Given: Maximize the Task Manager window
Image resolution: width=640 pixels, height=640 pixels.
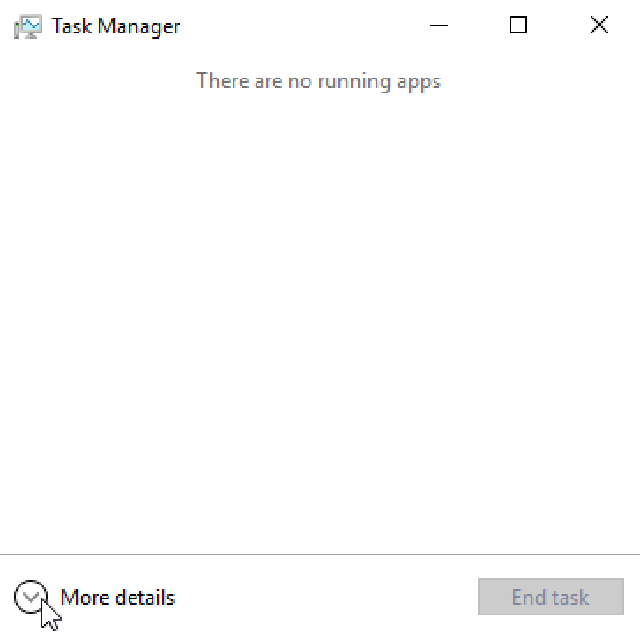Looking at the screenshot, I should (518, 26).
